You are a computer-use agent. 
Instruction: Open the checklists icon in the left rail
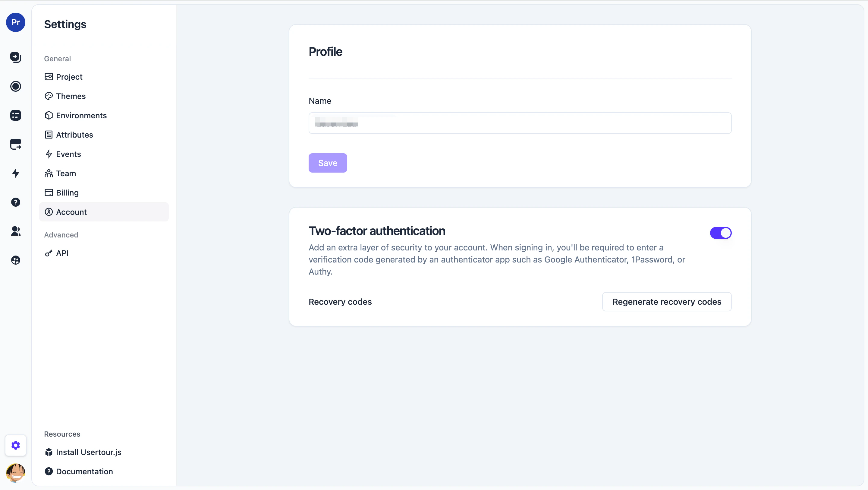pos(15,115)
